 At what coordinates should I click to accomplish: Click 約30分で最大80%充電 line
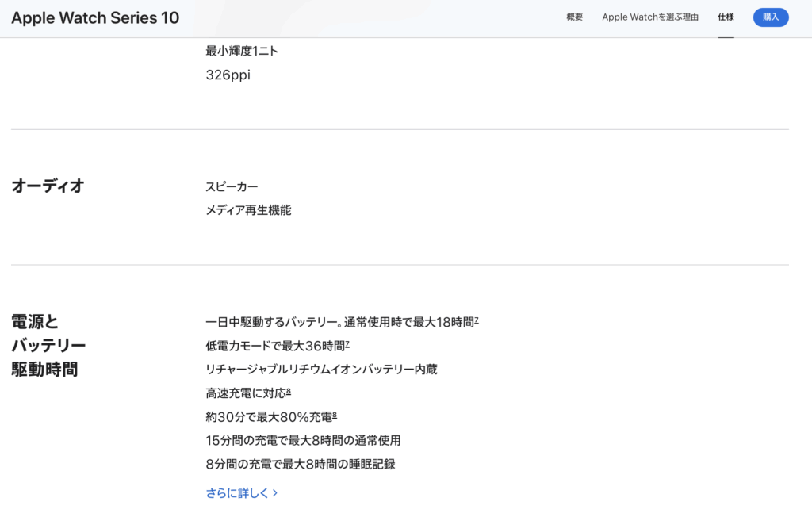coord(271,417)
